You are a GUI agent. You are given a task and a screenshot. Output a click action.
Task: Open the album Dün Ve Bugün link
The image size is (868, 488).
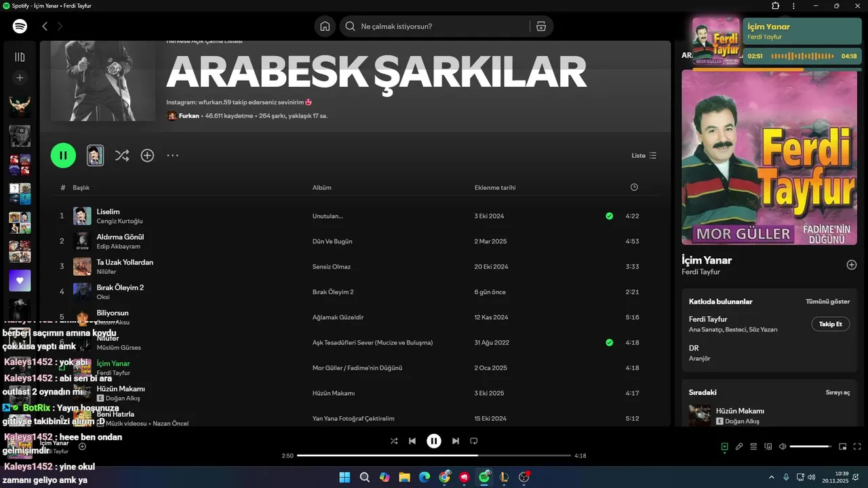click(332, 241)
